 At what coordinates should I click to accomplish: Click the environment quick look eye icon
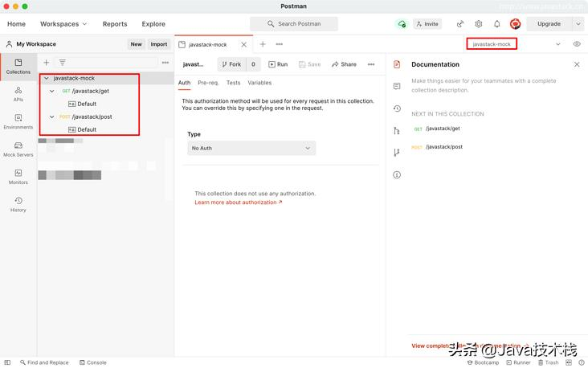(577, 44)
